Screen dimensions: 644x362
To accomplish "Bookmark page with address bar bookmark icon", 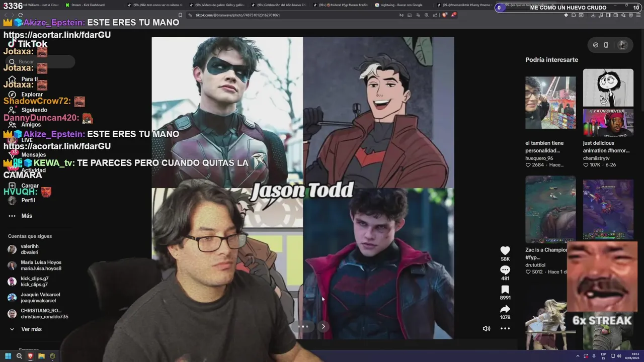I will [181, 15].
